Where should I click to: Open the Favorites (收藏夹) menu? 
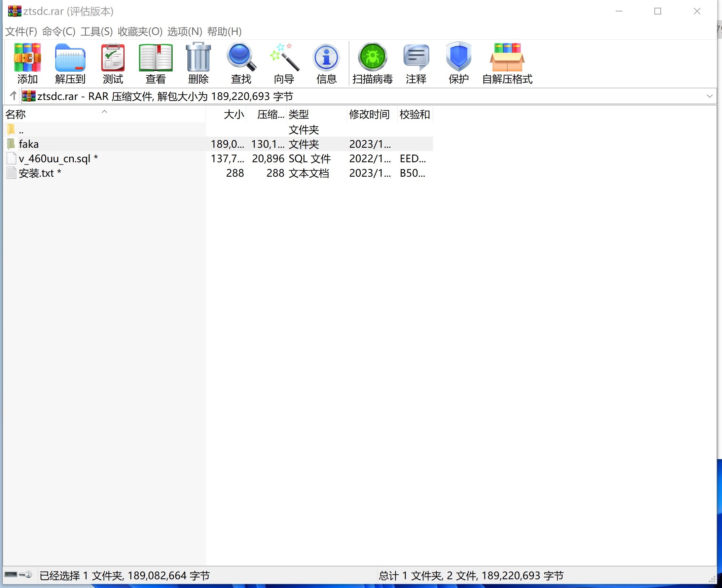click(x=140, y=32)
